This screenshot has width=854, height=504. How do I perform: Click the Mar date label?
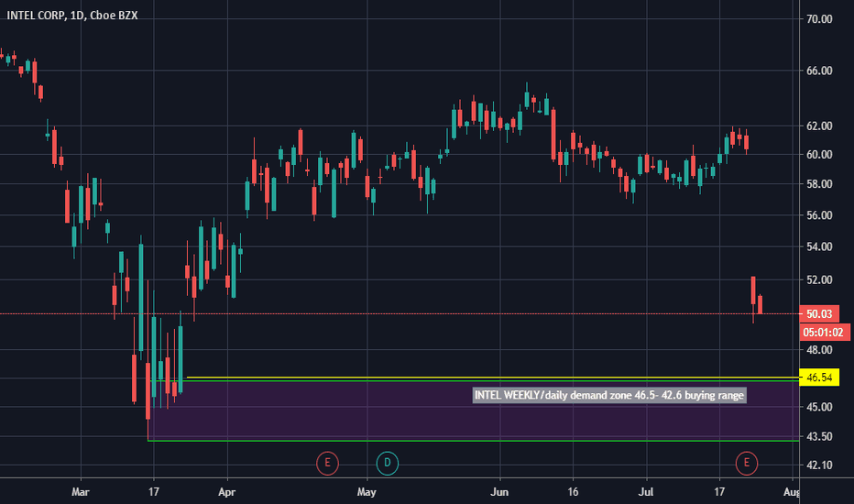(x=81, y=492)
